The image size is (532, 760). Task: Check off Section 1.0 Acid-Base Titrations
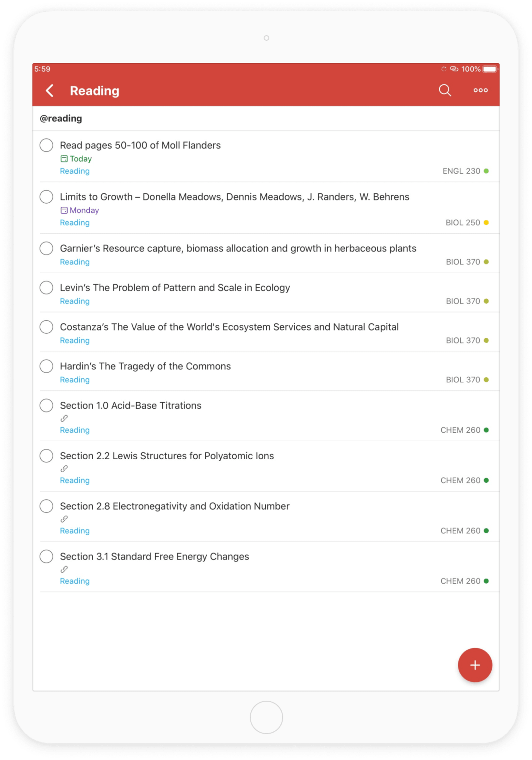point(46,405)
